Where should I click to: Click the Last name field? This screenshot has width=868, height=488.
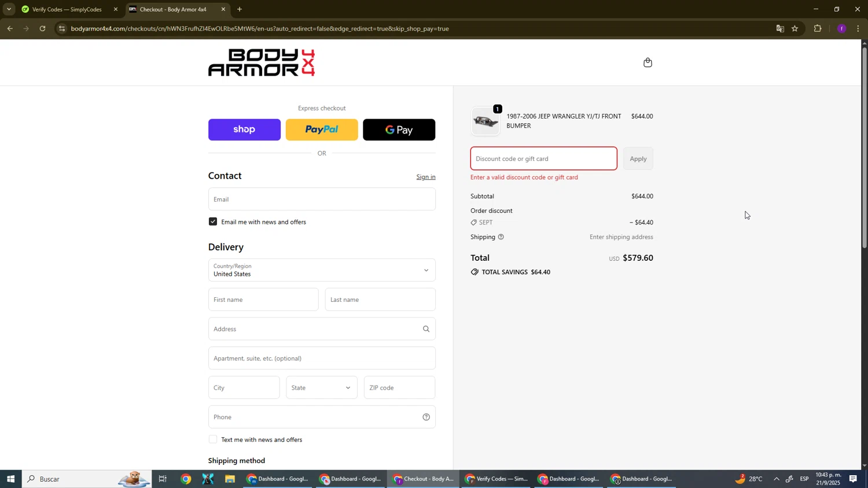380,300
